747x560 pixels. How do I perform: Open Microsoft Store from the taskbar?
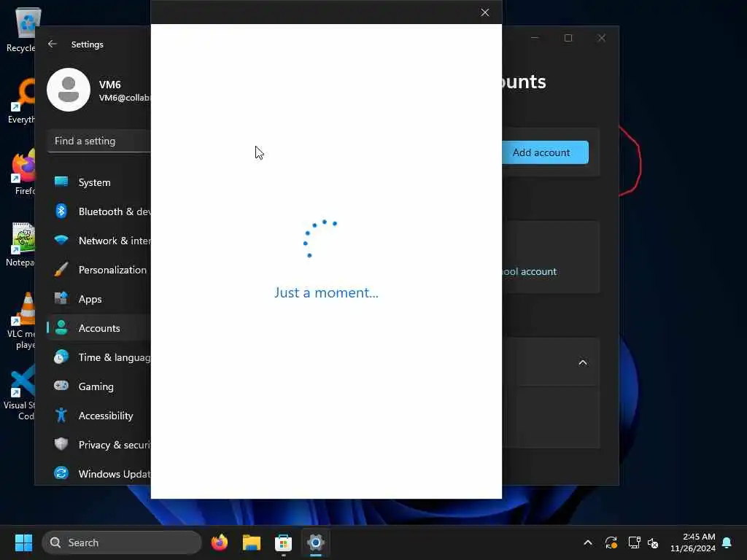[x=284, y=542]
